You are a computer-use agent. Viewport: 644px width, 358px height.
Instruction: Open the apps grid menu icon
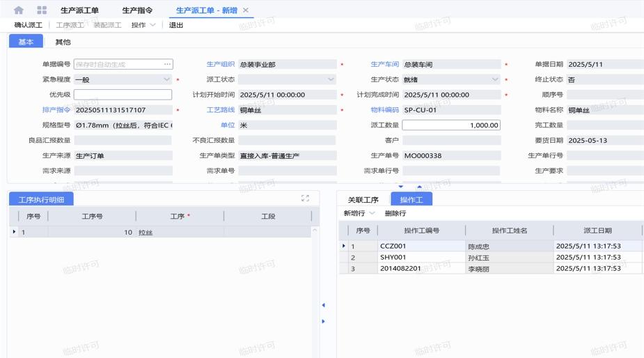coord(42,10)
